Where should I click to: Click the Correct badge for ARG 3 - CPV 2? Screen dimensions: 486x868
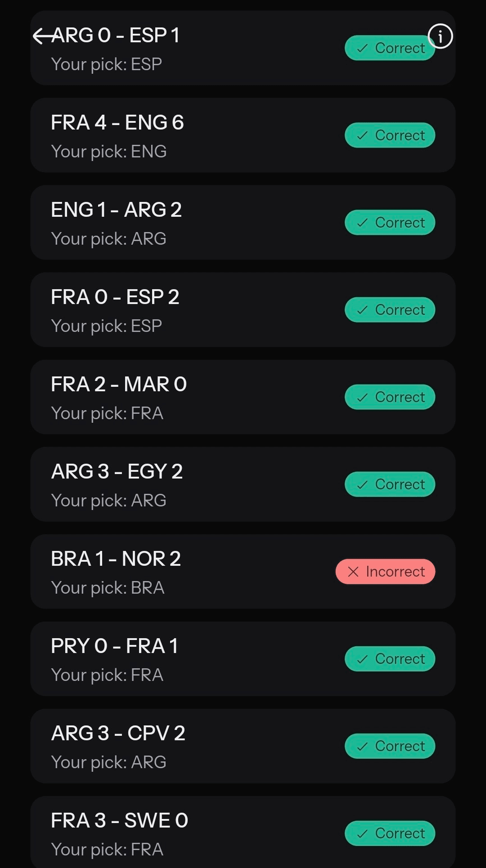[390, 746]
